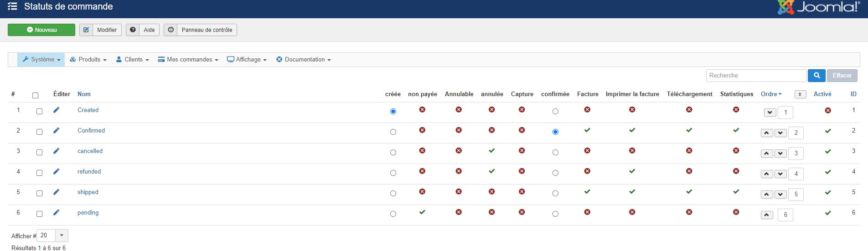This screenshot has width=868, height=251.
Task: Click the Recherche search field
Action: [756, 76]
